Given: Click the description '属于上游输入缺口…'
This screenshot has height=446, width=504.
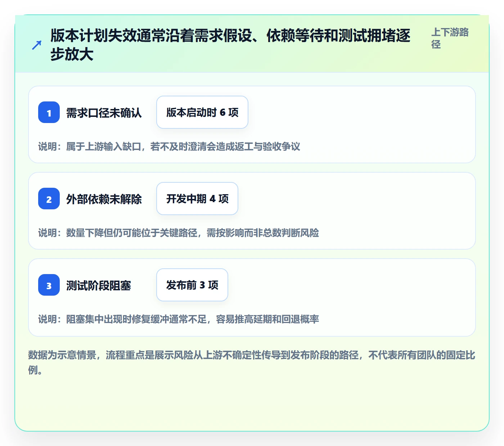Looking at the screenshot, I should tap(169, 146).
